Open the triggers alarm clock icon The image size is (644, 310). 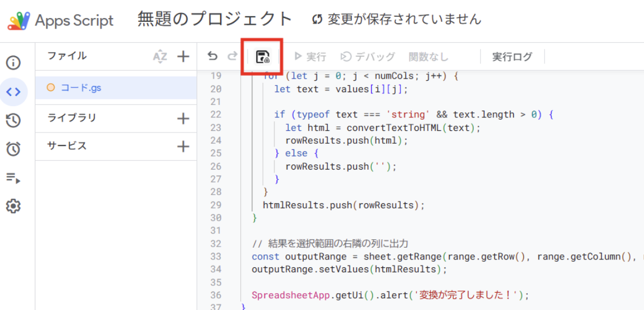(x=13, y=149)
